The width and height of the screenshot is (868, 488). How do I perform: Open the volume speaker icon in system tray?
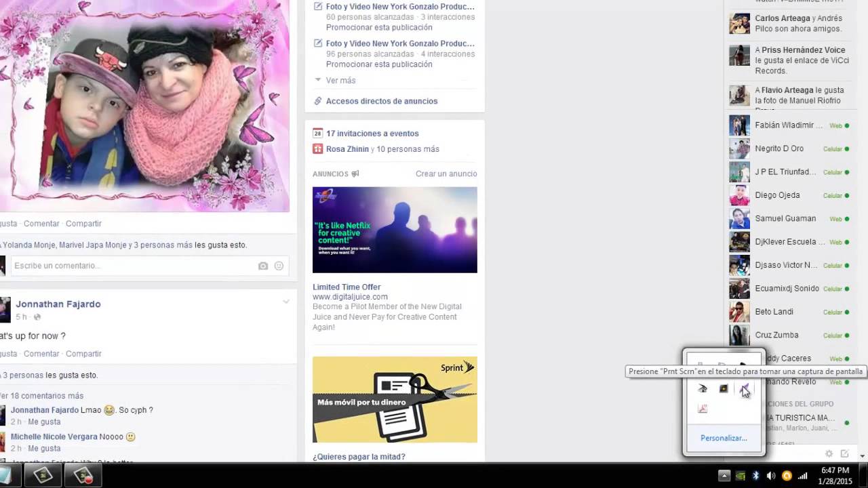click(x=771, y=476)
